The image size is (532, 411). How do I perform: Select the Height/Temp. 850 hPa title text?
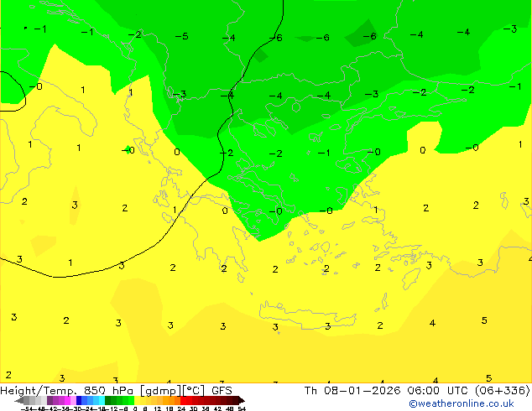click(67, 391)
